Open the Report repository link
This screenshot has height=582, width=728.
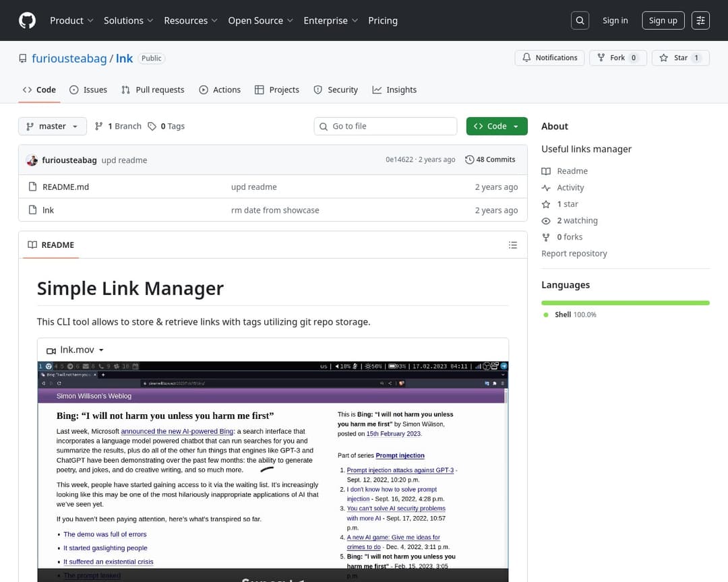[x=574, y=253]
